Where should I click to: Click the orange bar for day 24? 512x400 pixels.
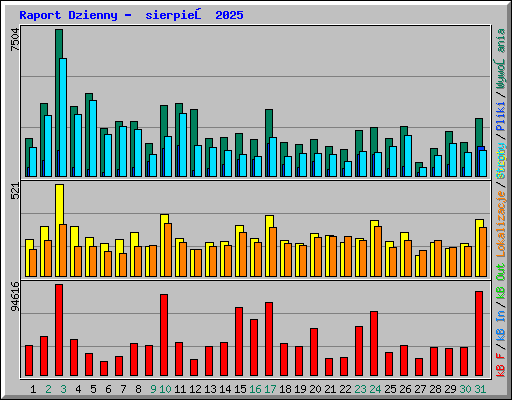pyautogui.click(x=378, y=251)
